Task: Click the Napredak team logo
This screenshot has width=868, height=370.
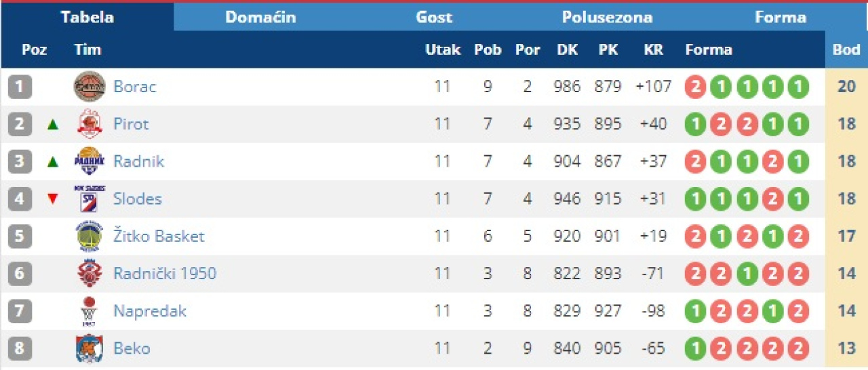Action: (x=90, y=311)
